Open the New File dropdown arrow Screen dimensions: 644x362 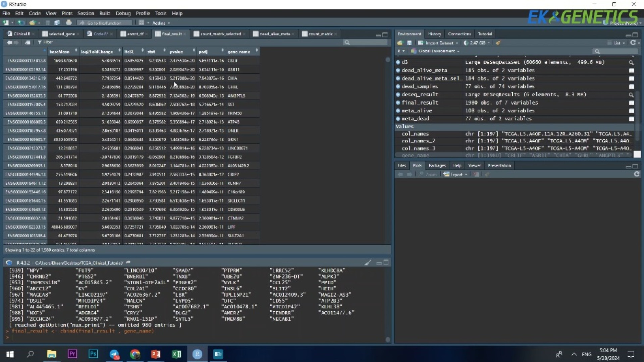(12, 23)
